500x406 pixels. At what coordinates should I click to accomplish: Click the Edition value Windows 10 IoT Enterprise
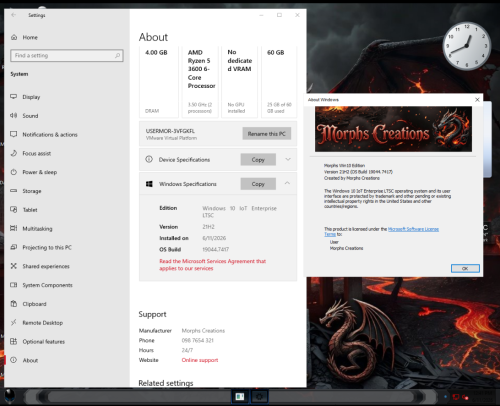[239, 212]
